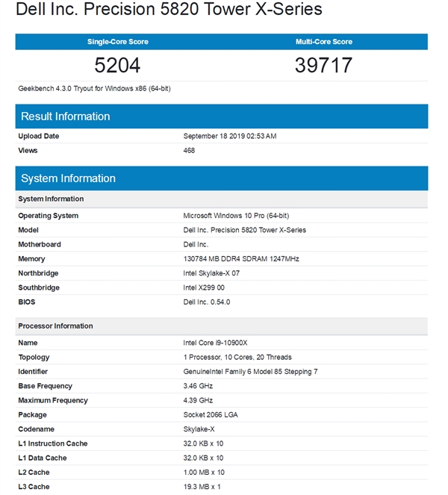
Task: Click the Processor Information subheader
Action: [x=55, y=326]
